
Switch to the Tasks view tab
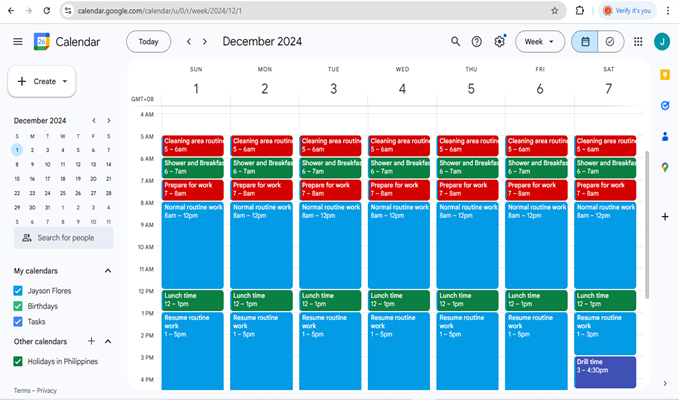click(609, 41)
